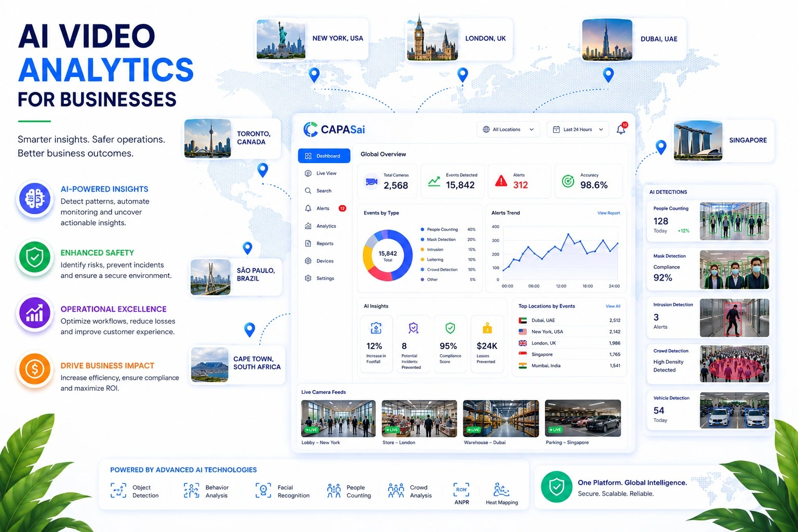Click the View All link

point(613,307)
